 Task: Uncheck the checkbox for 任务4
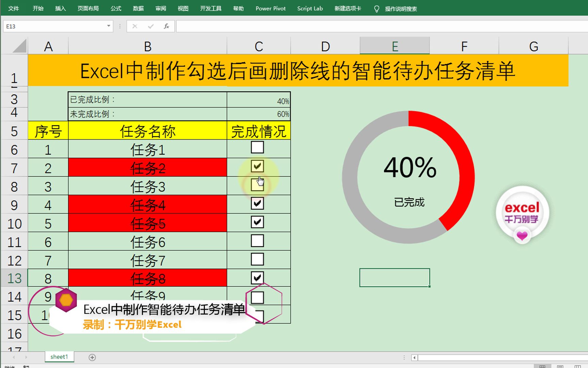(257, 203)
